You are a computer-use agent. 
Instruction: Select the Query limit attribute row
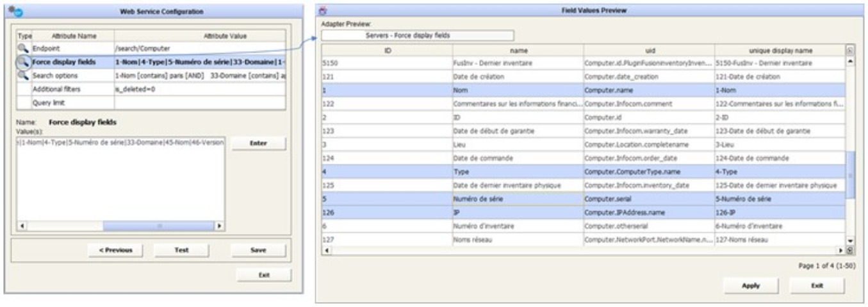pos(151,102)
